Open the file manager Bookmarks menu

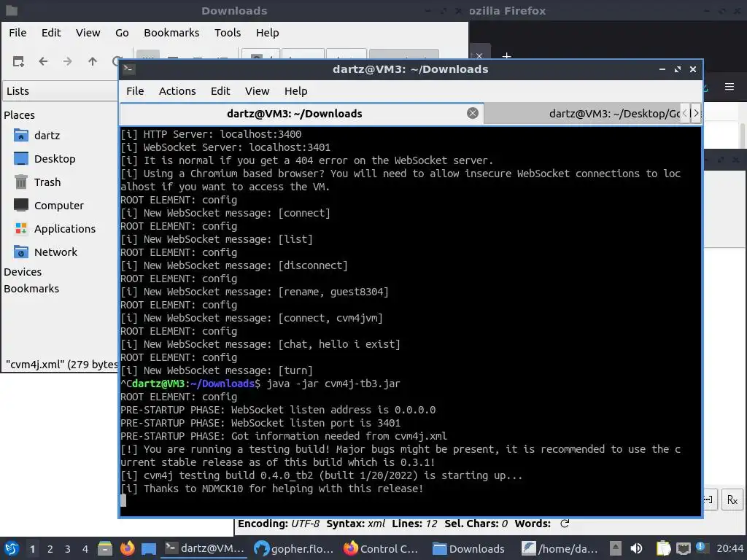coord(171,32)
